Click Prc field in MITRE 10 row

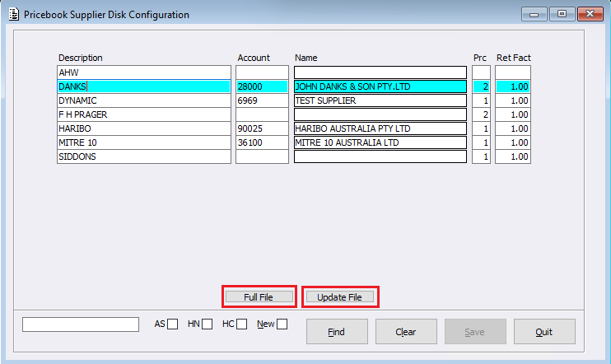coord(481,142)
